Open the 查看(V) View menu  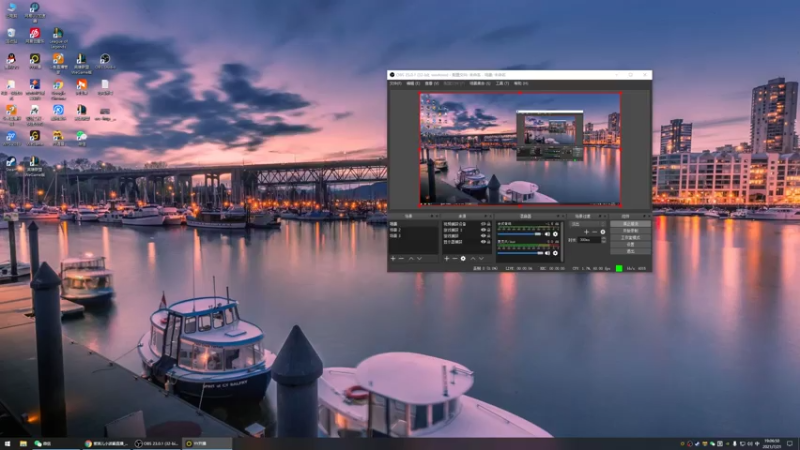432,83
